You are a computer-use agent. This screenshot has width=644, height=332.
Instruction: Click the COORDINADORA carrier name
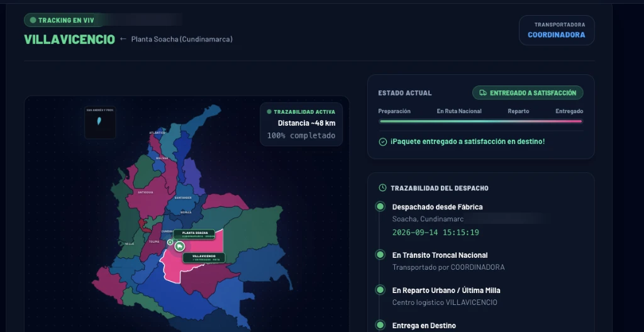point(556,35)
